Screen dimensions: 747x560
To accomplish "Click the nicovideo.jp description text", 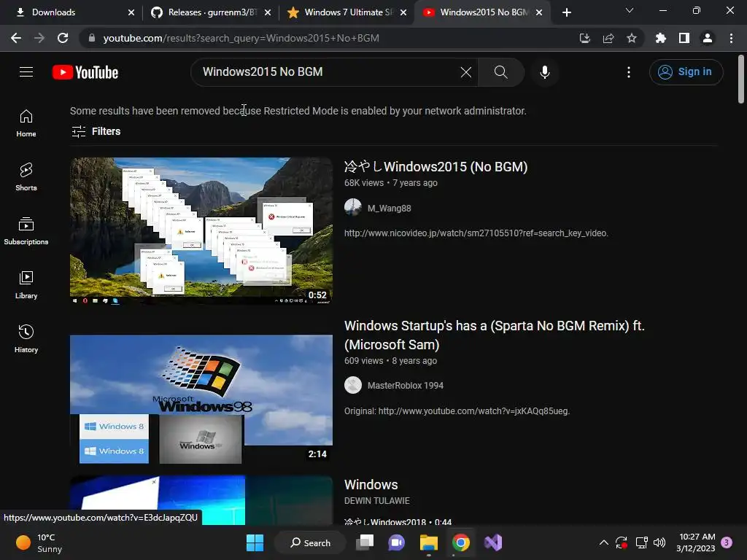I will pos(476,233).
